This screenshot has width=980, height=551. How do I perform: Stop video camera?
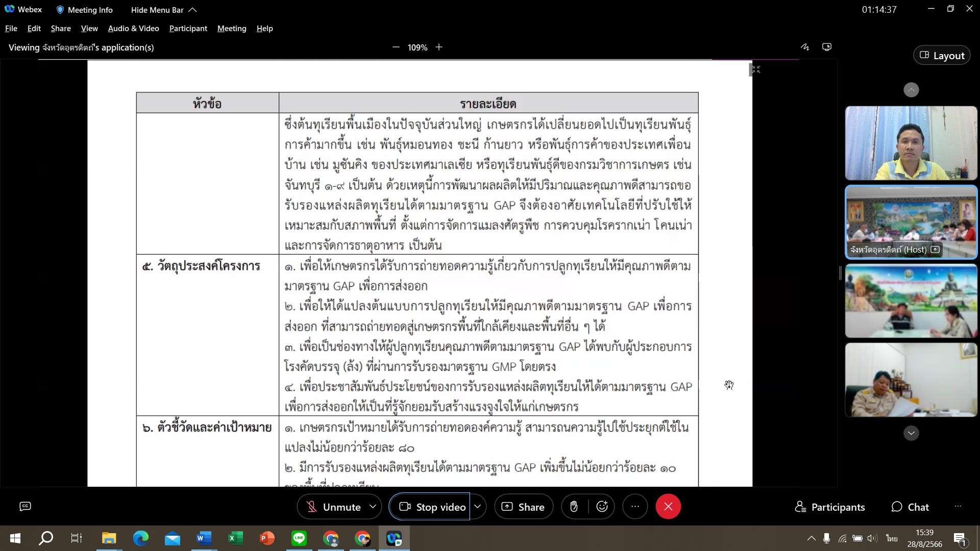(432, 507)
